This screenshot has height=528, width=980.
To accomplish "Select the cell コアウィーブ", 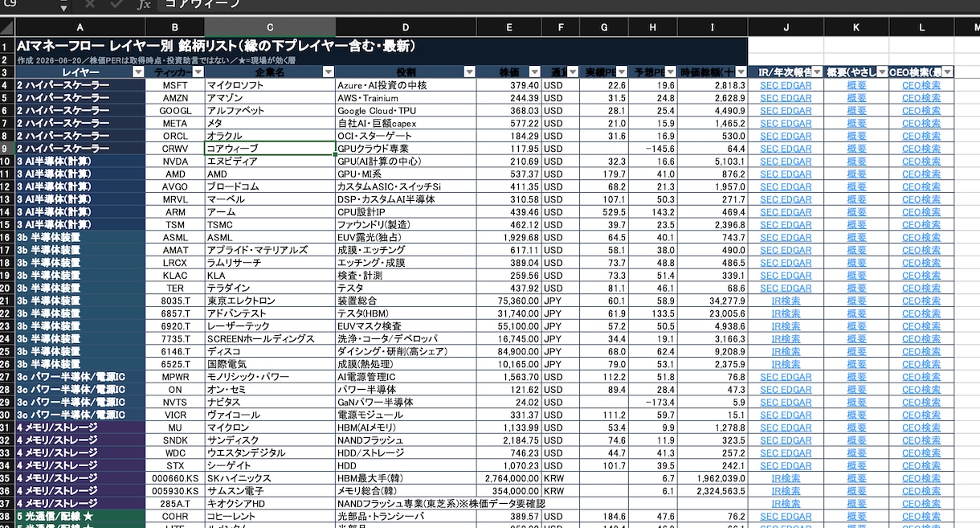I will (x=270, y=149).
